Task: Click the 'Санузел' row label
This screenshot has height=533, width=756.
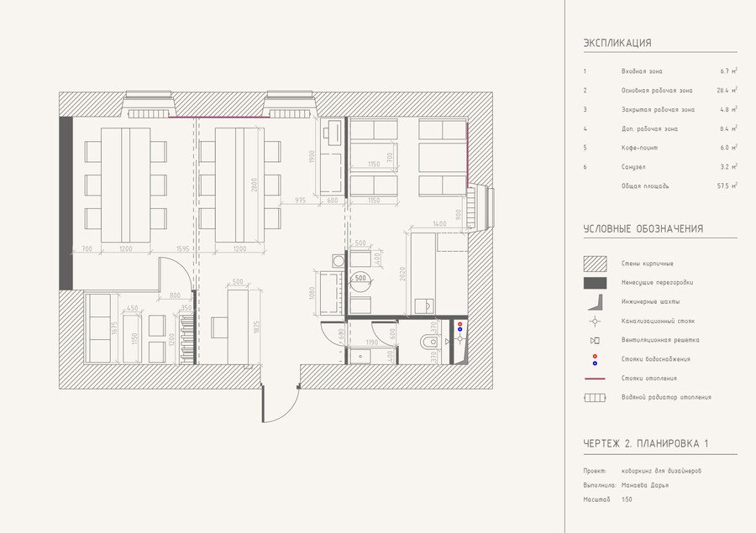Action: (633, 167)
